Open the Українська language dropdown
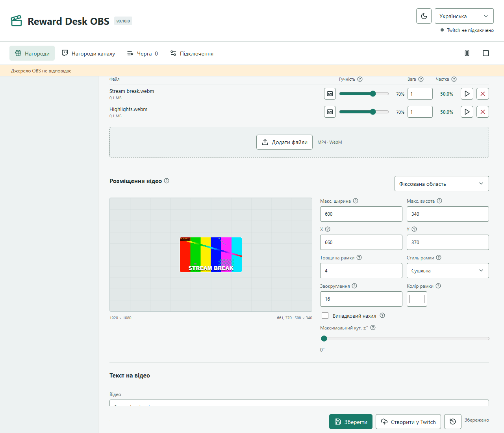Viewport: 504px width, 433px height. 464,16
